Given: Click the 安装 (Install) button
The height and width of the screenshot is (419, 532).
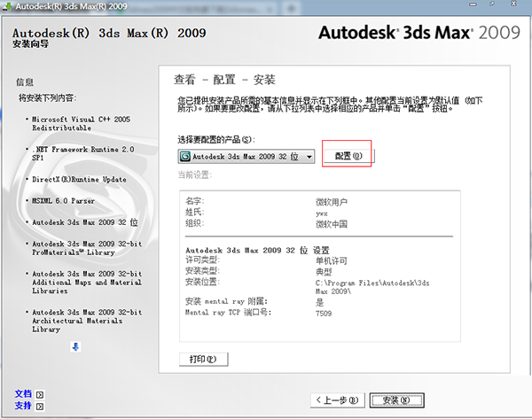Looking at the screenshot, I should (x=396, y=400).
